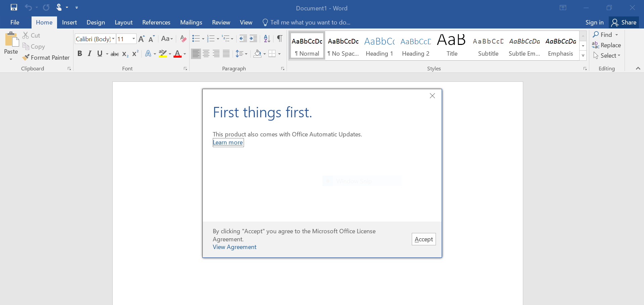Toggle paragraph mark visibility

280,39
